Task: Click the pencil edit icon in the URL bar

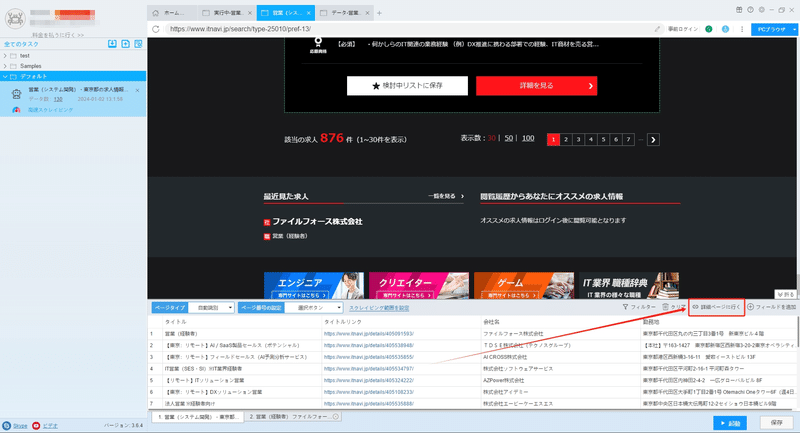Action: [x=657, y=29]
